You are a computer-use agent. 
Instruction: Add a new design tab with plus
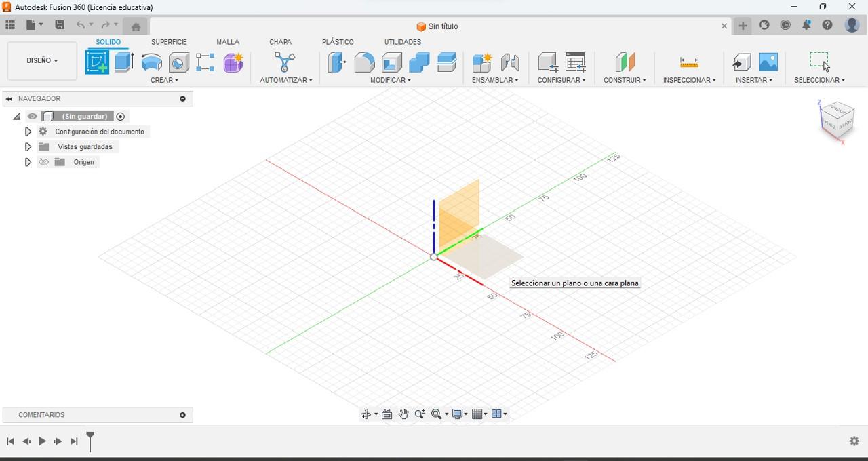click(743, 26)
